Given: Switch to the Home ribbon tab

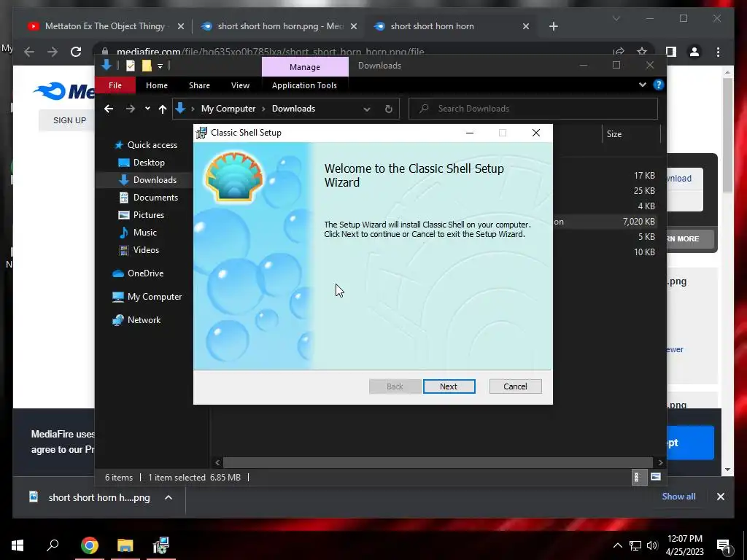Looking at the screenshot, I should click(x=157, y=85).
